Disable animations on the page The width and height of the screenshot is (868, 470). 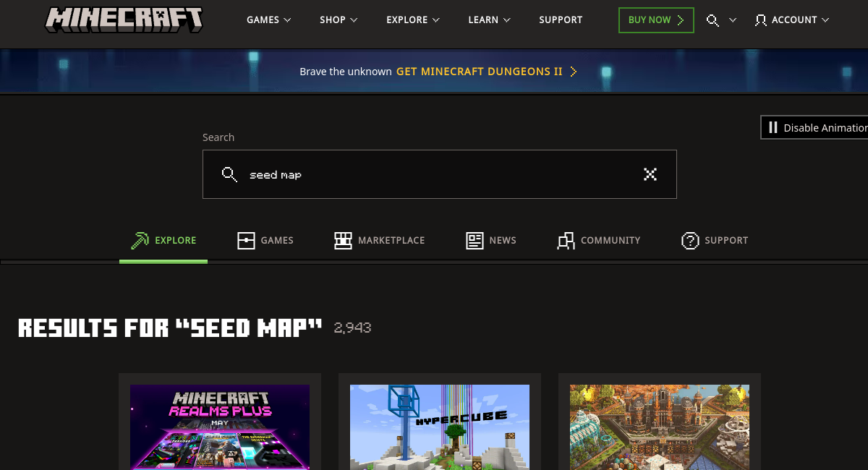point(814,127)
